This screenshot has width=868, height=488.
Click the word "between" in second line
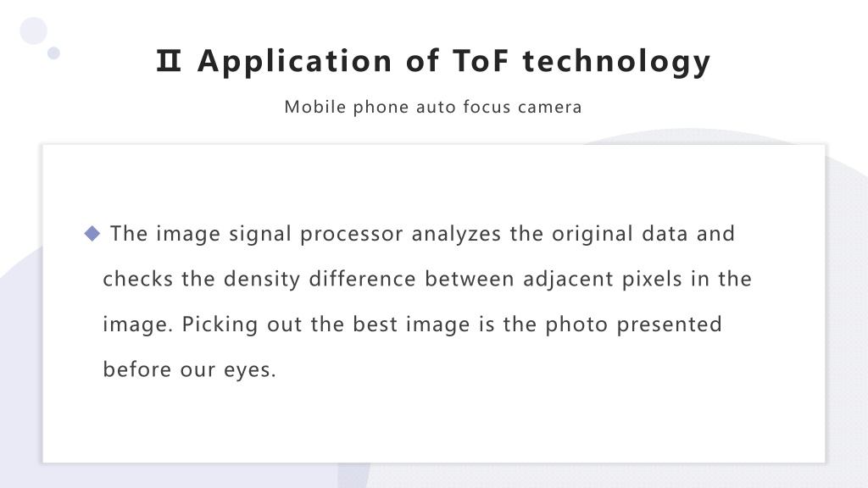pyautogui.click(x=470, y=279)
